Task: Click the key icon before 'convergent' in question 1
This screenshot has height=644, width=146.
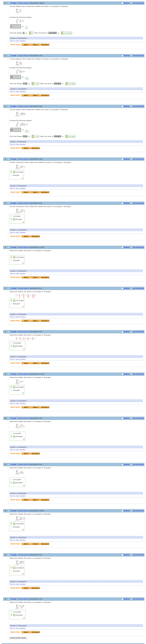Action: point(62,33)
